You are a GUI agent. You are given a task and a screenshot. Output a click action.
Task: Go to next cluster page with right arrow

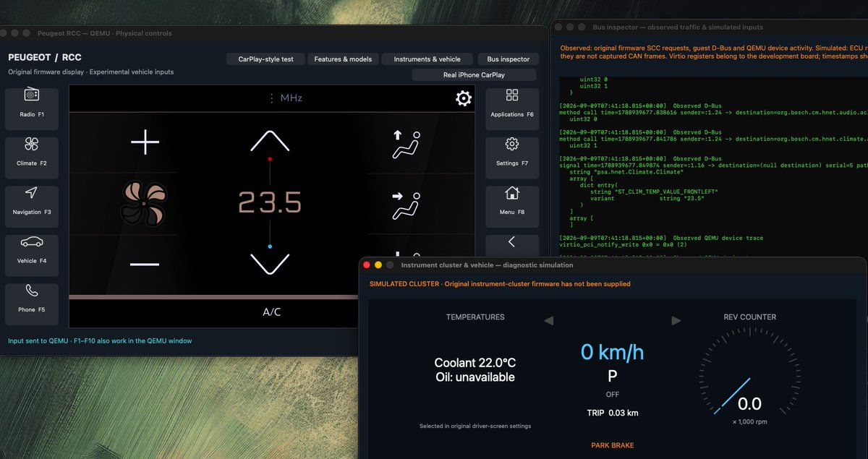(x=676, y=320)
